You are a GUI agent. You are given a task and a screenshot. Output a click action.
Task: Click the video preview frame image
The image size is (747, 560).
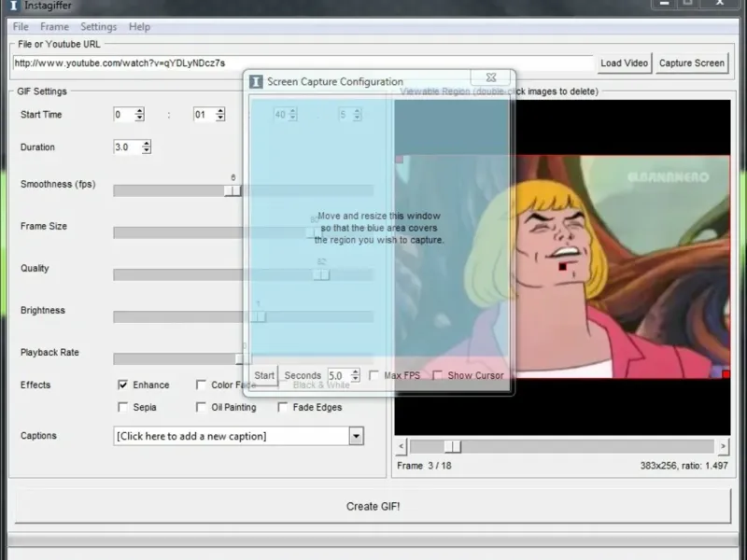(562, 266)
